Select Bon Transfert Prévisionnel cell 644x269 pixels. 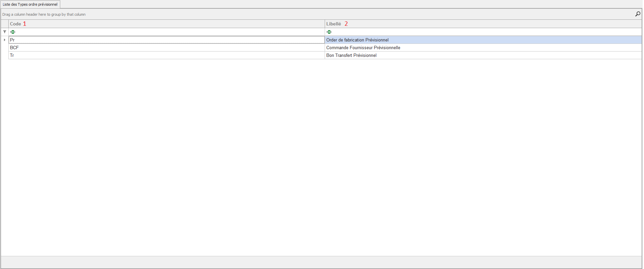tap(482, 55)
